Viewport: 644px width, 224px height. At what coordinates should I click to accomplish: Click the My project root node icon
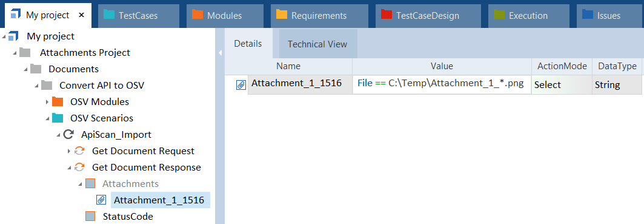pos(14,36)
